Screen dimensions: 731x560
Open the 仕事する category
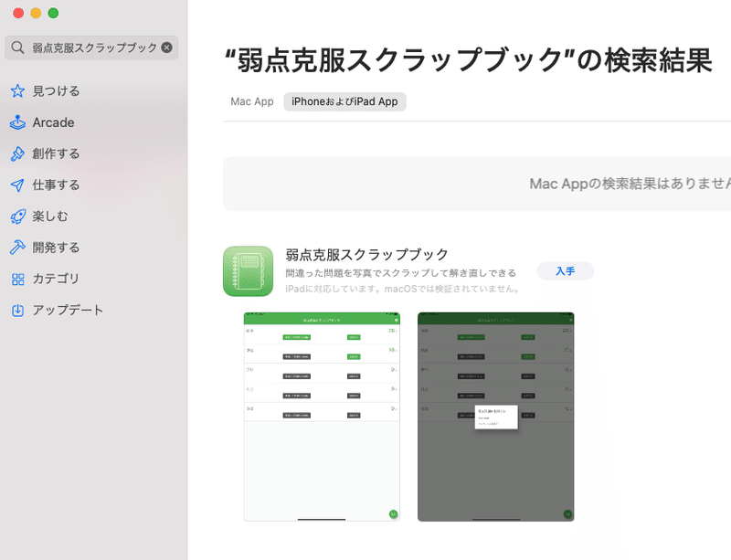[56, 185]
